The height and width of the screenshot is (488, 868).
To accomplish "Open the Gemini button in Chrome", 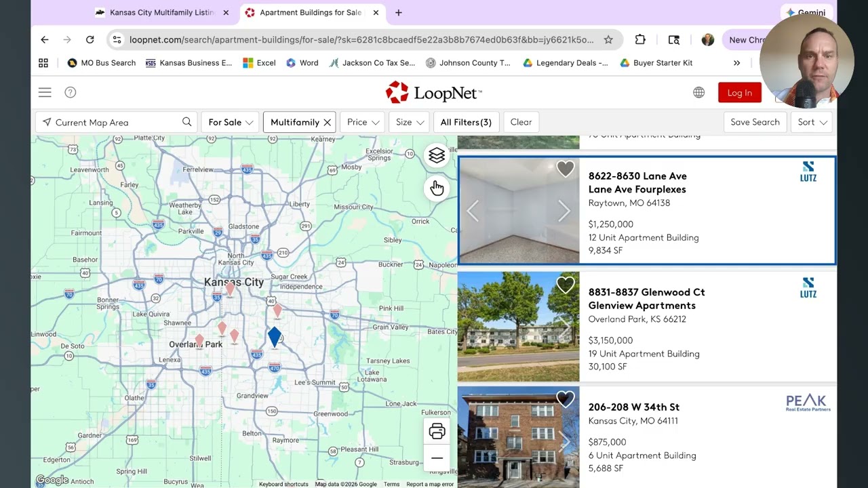I will point(806,12).
